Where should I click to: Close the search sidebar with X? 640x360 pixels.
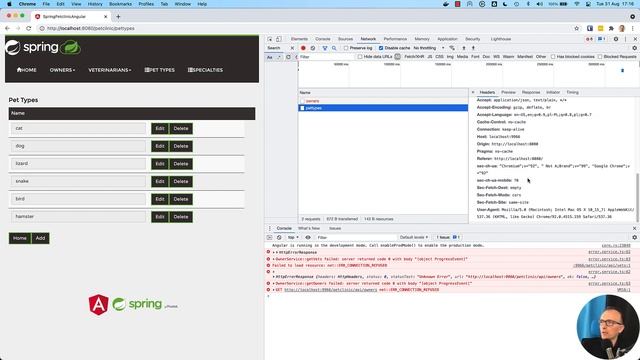point(292,48)
